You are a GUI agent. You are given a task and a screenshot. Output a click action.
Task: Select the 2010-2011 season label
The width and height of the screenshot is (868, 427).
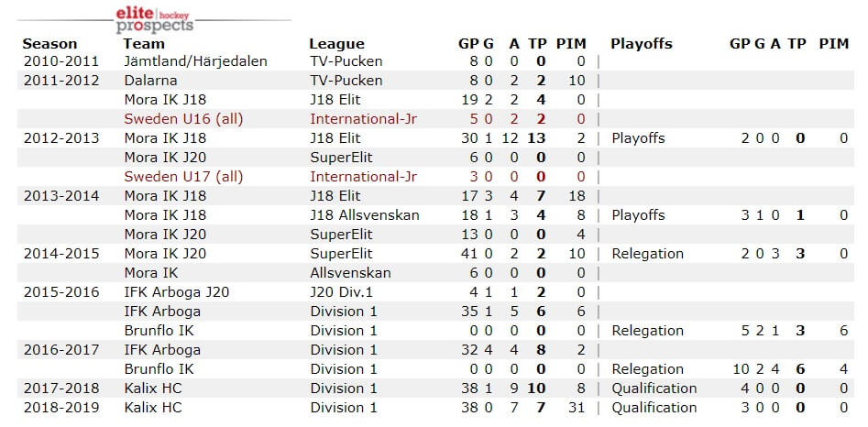pos(61,61)
